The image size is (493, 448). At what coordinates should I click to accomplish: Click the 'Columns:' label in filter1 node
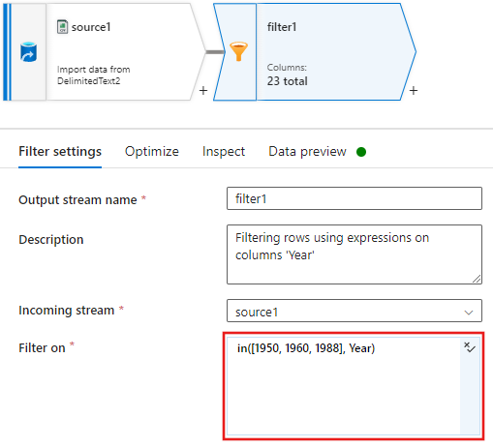click(287, 68)
